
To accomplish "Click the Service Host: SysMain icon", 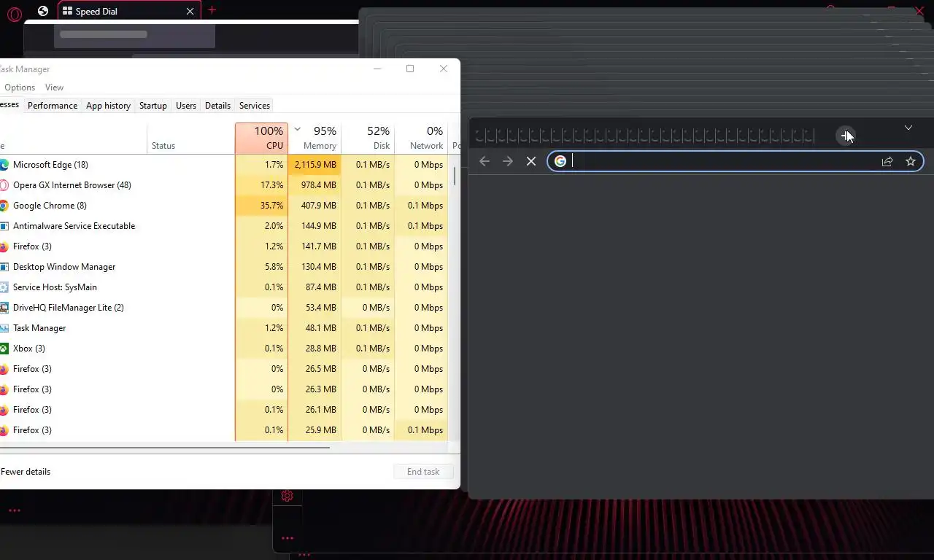I will [x=3, y=287].
